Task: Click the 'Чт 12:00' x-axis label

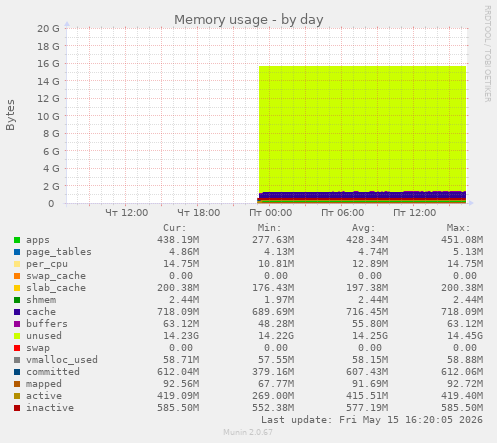Action: (127, 213)
